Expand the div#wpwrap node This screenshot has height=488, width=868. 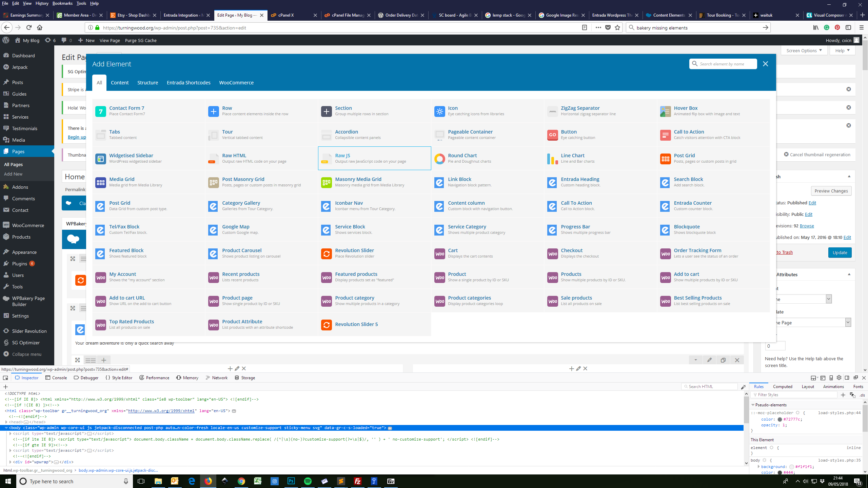(11, 462)
